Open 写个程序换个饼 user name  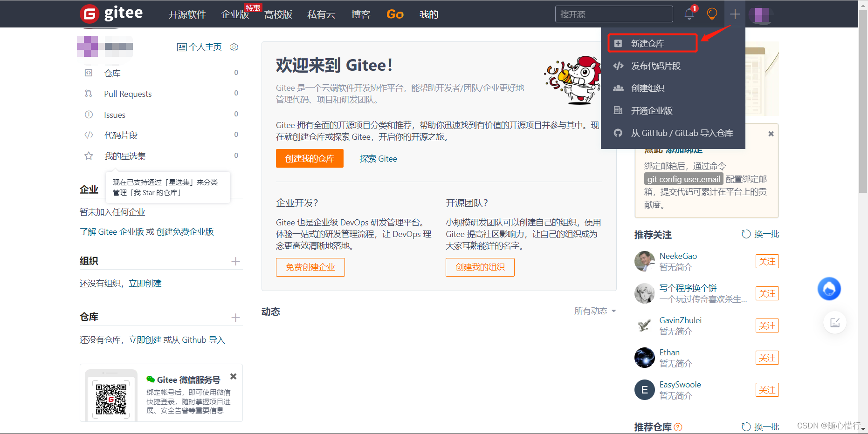coord(688,288)
